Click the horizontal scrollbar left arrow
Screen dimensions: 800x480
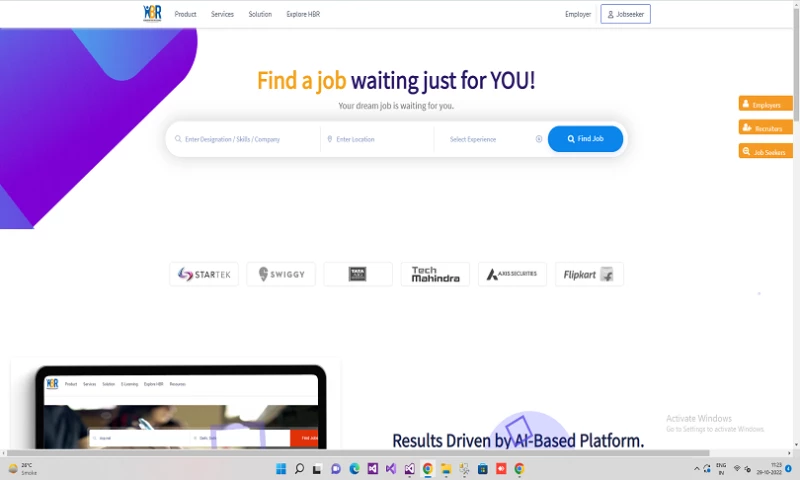(x=4, y=453)
